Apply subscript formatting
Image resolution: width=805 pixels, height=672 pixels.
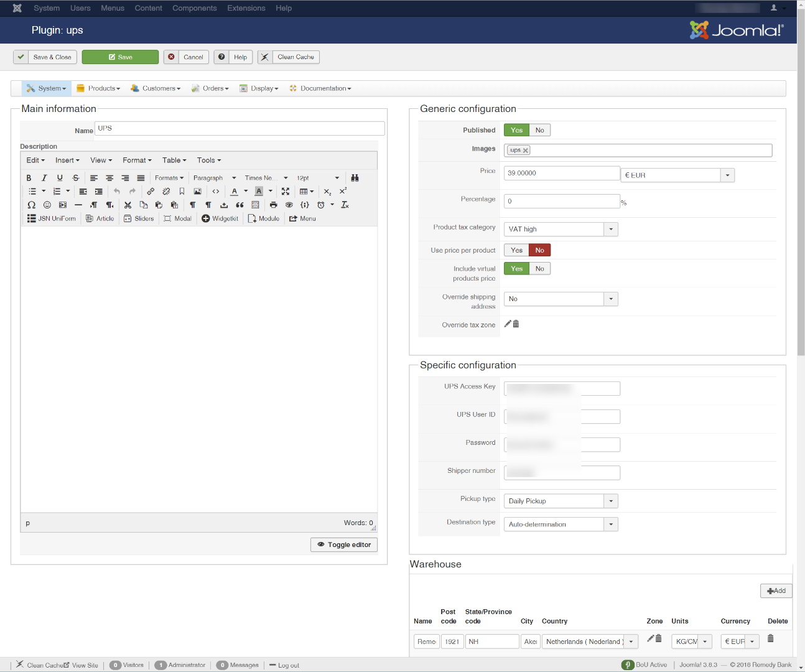point(327,192)
